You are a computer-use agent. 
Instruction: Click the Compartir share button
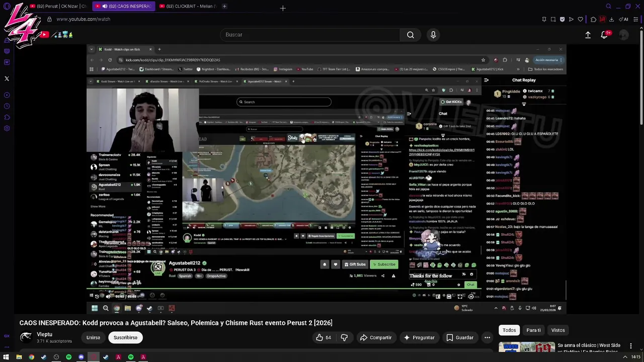coord(375,337)
